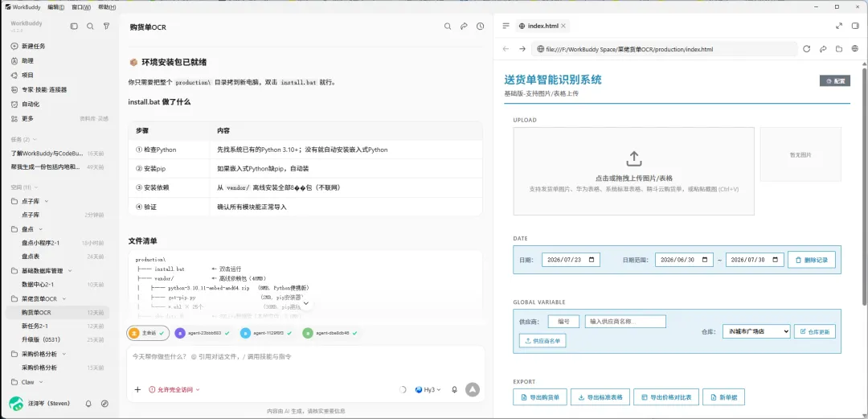868x419 pixels.
Task: Open the Hy3 model selector
Action: tap(428, 389)
